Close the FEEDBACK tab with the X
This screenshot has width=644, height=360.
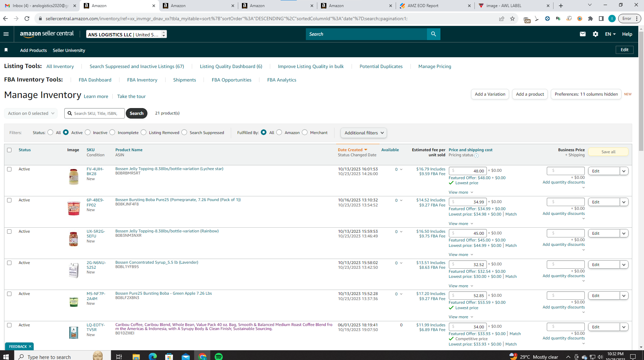click(30, 346)
